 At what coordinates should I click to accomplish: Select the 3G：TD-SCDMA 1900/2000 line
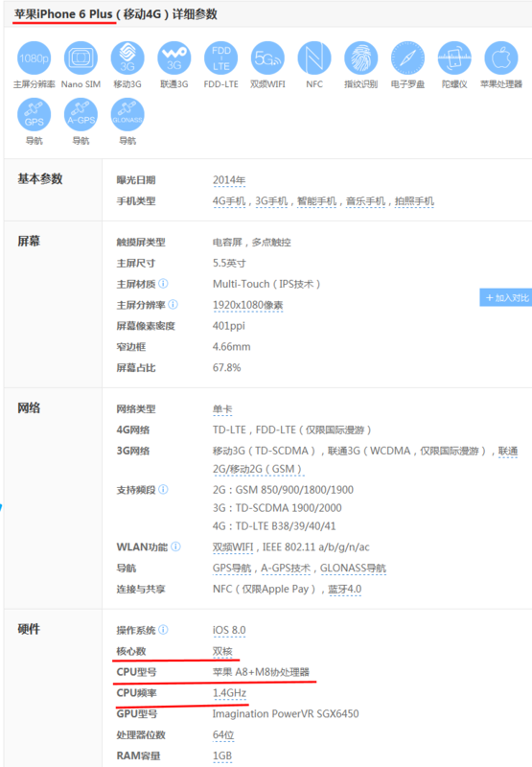[x=277, y=508]
